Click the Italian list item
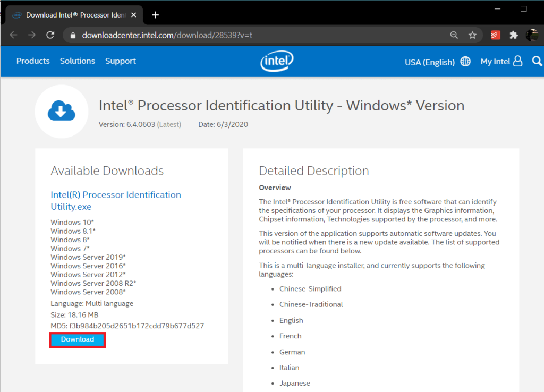Image resolution: width=544 pixels, height=392 pixels. pyautogui.click(x=289, y=368)
